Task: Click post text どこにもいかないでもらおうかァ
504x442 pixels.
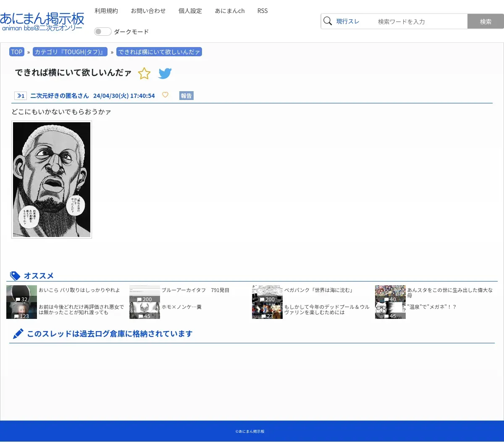Action: tap(61, 112)
